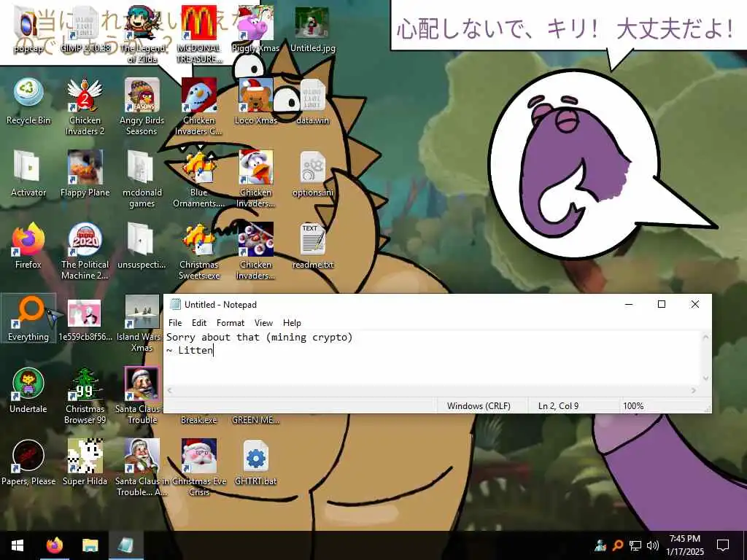The height and width of the screenshot is (560, 747).
Task: Select Christmas Eve Crisis icon
Action: (198, 467)
